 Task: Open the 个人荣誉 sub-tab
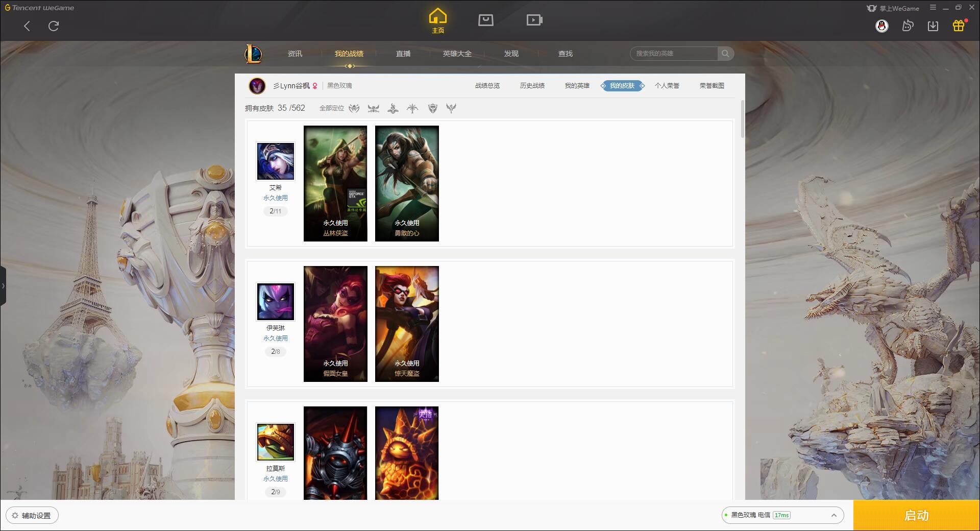click(667, 86)
